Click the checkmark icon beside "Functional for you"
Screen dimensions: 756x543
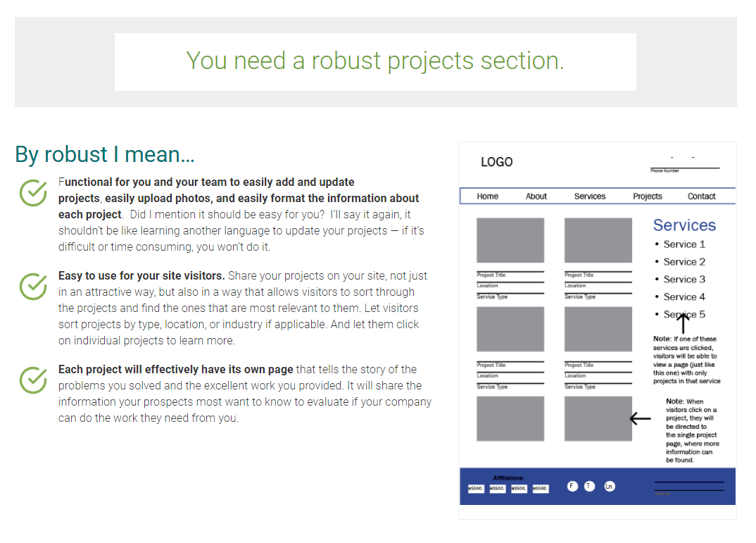click(x=33, y=193)
